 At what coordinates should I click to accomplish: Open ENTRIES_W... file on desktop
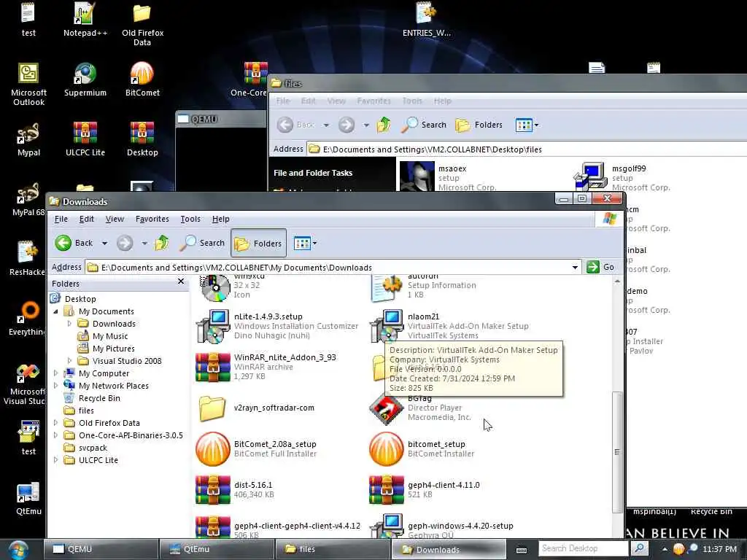pos(426,20)
